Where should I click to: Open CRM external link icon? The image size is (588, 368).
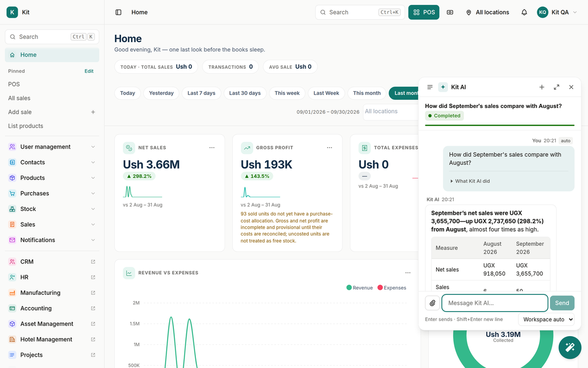point(93,262)
